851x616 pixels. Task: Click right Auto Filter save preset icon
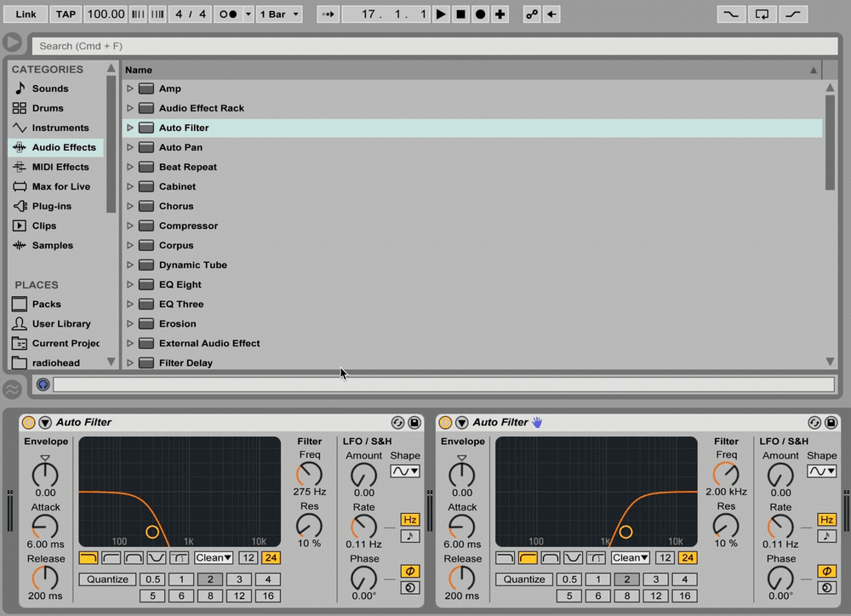831,422
